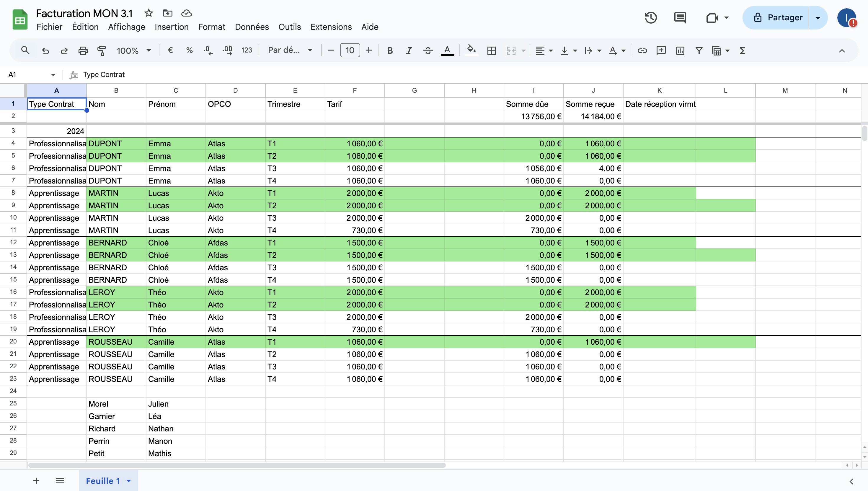Click the paint format roller icon
This screenshot has width=868, height=491.
point(102,50)
